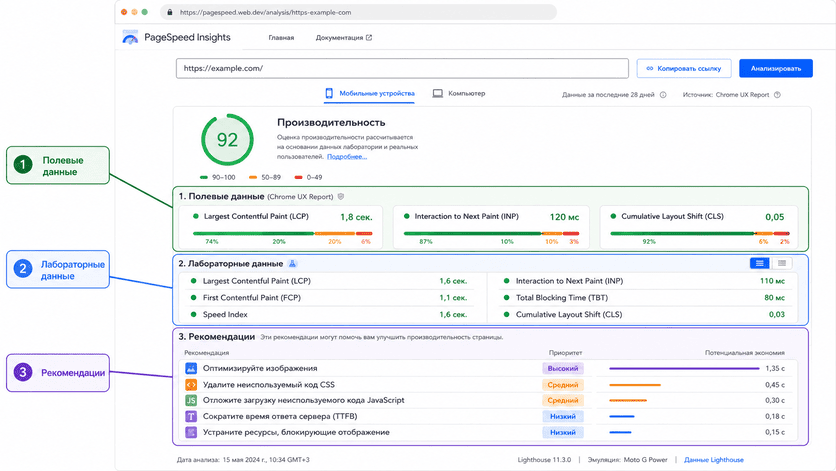The image size is (836, 471).
Task: Click the 0–49 red score legend
Action: pyautogui.click(x=309, y=177)
